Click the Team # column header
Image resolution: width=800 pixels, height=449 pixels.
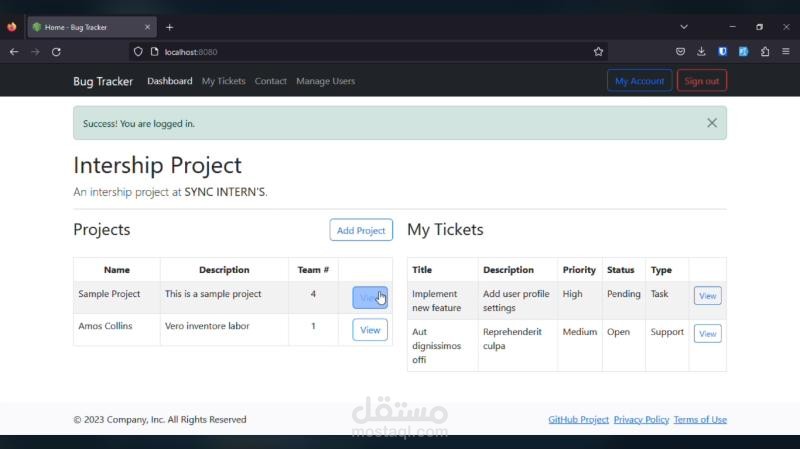[313, 269]
